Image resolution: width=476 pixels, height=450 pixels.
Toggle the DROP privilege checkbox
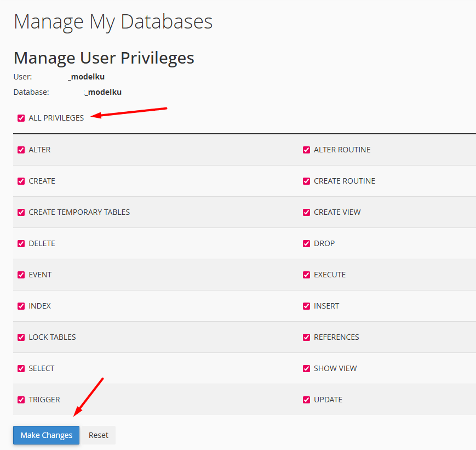[x=306, y=243]
